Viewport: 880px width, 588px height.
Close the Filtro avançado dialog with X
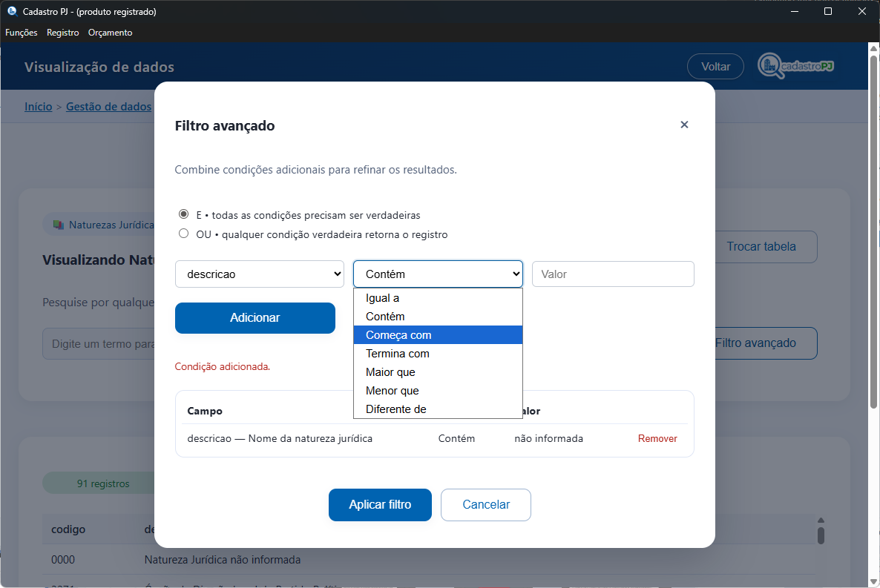684,125
